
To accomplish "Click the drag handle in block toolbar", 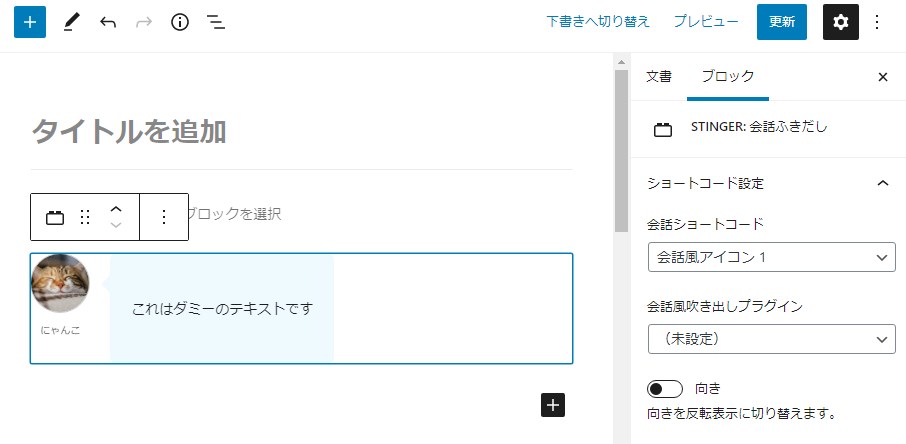I will pyautogui.click(x=85, y=217).
